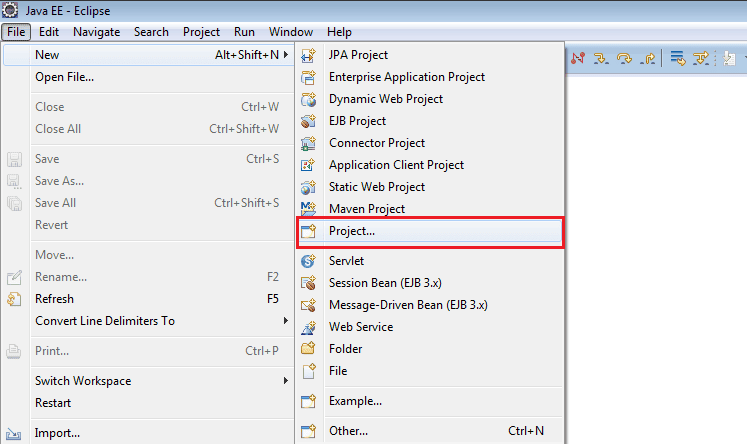Click the Web Service icon

tap(308, 327)
